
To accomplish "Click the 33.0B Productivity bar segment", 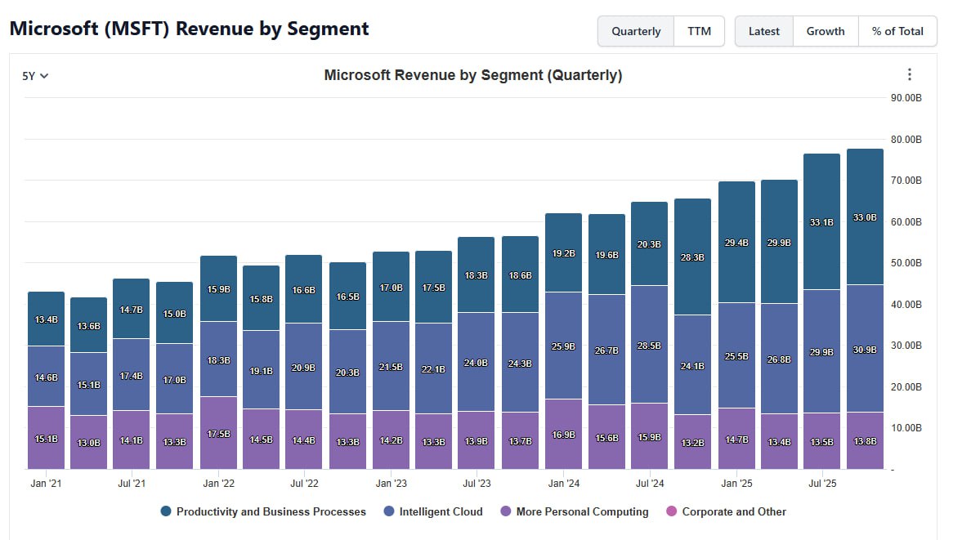I will pos(865,218).
